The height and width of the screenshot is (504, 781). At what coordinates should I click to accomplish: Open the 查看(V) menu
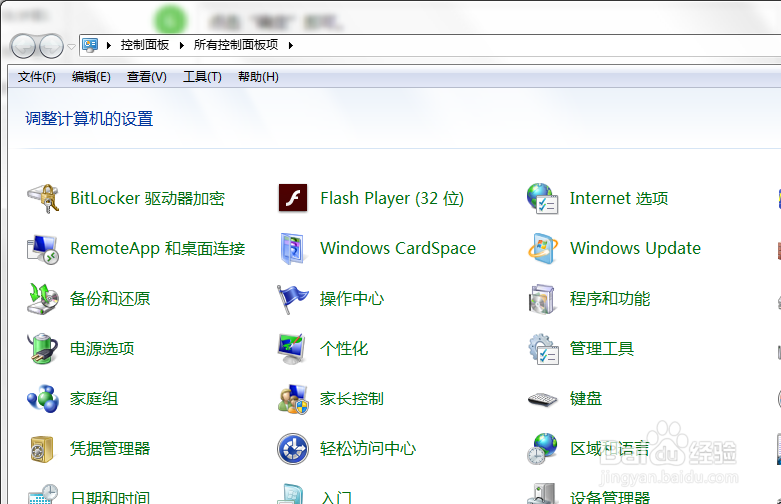click(146, 77)
